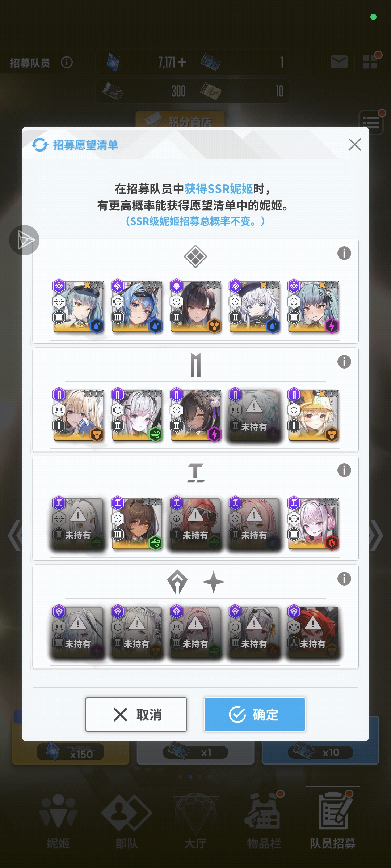
Task: Select the blonde Nikke first in Missilis row
Action: click(x=78, y=416)
